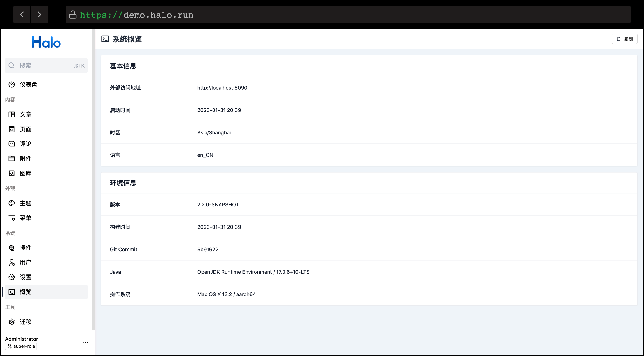
Task: Click the 搜索 search field
Action: click(x=46, y=66)
